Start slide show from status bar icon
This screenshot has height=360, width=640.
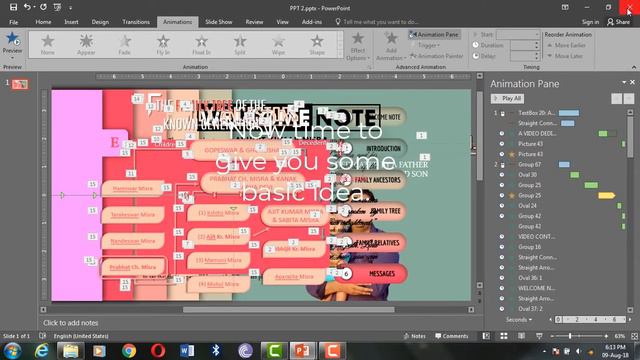[x=539, y=336]
